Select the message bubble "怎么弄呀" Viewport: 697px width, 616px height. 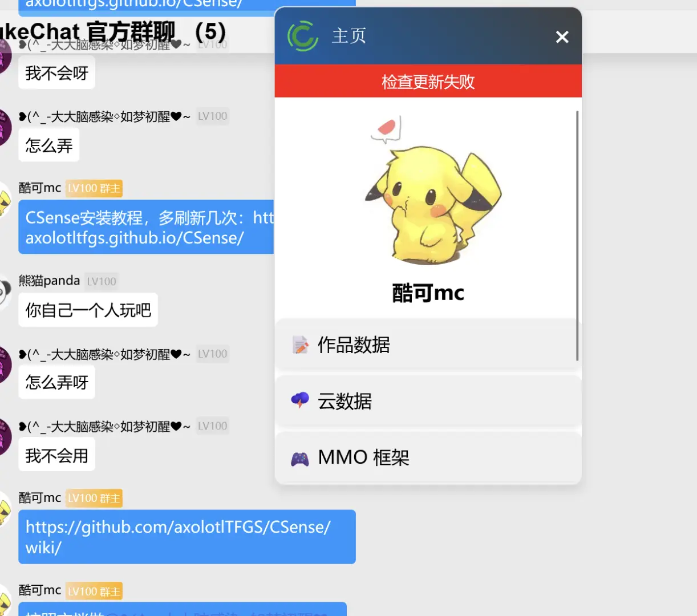56,382
